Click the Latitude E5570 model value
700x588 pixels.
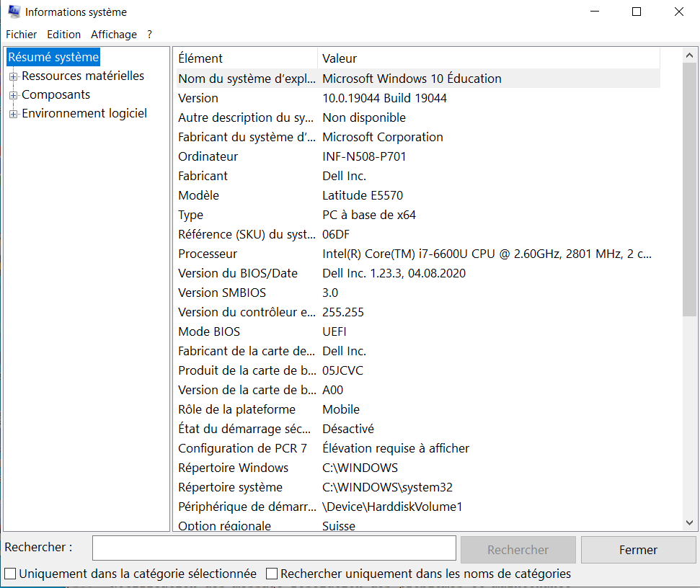pos(363,195)
